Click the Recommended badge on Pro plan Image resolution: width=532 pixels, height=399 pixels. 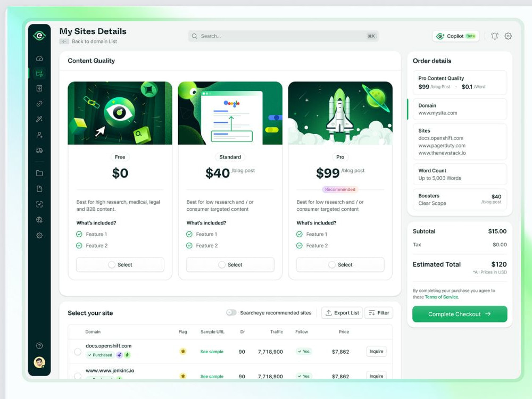pyautogui.click(x=340, y=189)
